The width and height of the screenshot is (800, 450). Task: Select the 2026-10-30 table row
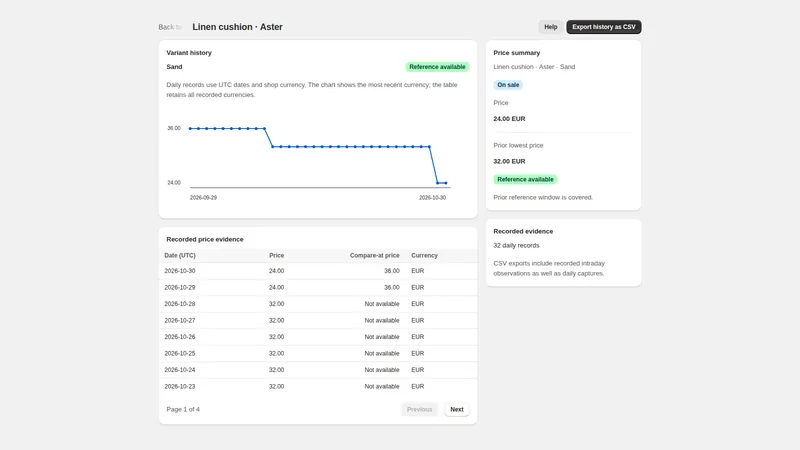click(318, 271)
